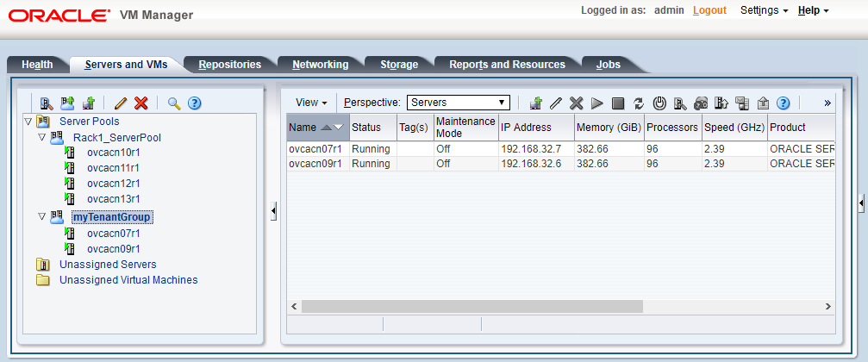The image size is (868, 362).
Task: Click the Memory (GiB) column header
Action: pos(609,128)
